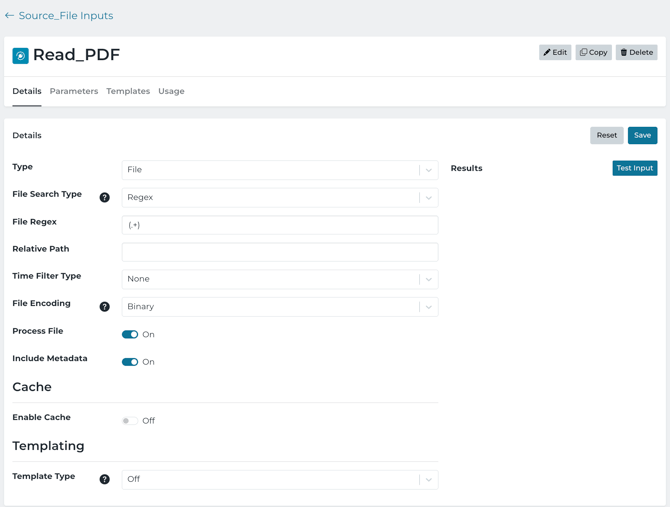The height and width of the screenshot is (507, 670).
Task: Click the Cache section heading
Action: (x=32, y=387)
